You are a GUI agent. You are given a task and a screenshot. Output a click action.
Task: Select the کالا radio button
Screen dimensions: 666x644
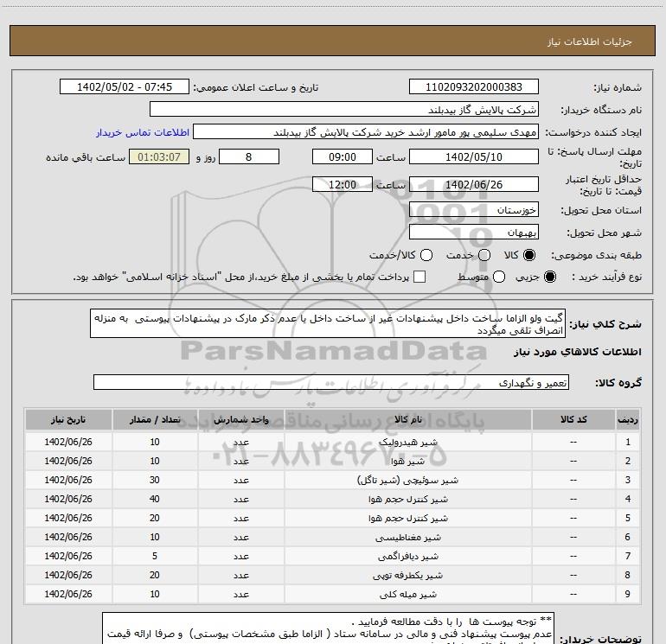(529, 255)
